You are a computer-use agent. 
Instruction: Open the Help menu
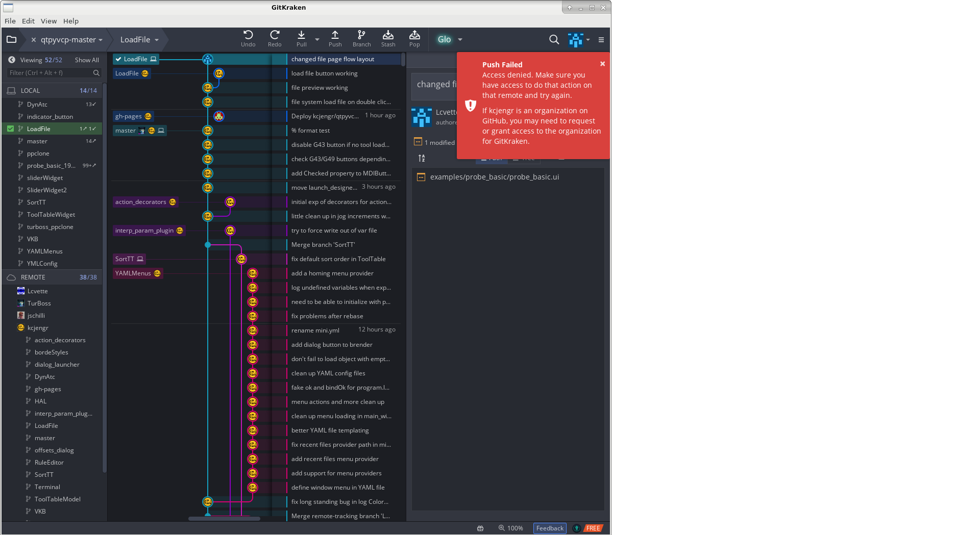tap(71, 21)
